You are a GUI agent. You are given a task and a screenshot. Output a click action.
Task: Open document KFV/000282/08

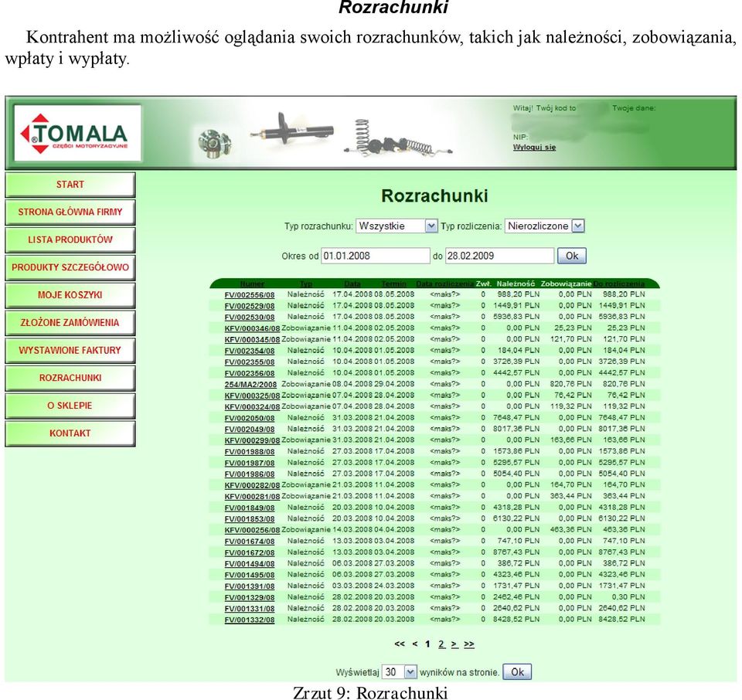(x=252, y=485)
